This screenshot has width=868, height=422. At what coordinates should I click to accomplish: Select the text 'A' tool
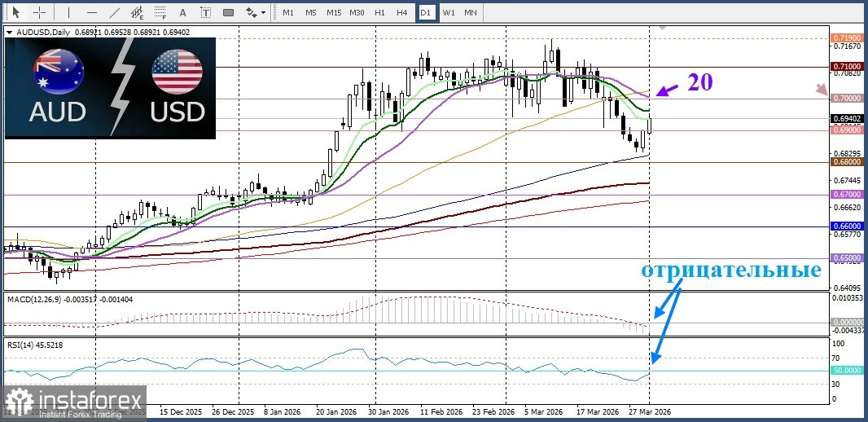(x=182, y=12)
